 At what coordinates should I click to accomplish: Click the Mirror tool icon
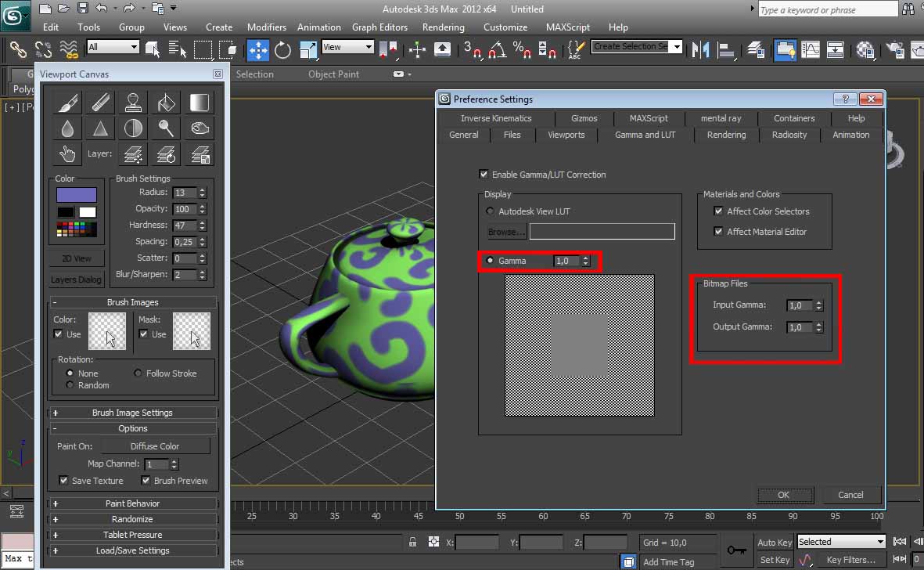(x=701, y=49)
